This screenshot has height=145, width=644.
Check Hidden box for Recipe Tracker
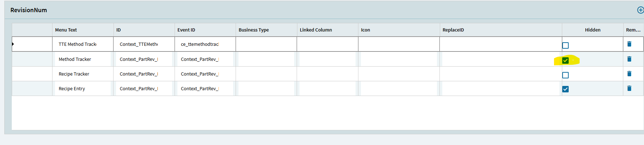point(565,75)
